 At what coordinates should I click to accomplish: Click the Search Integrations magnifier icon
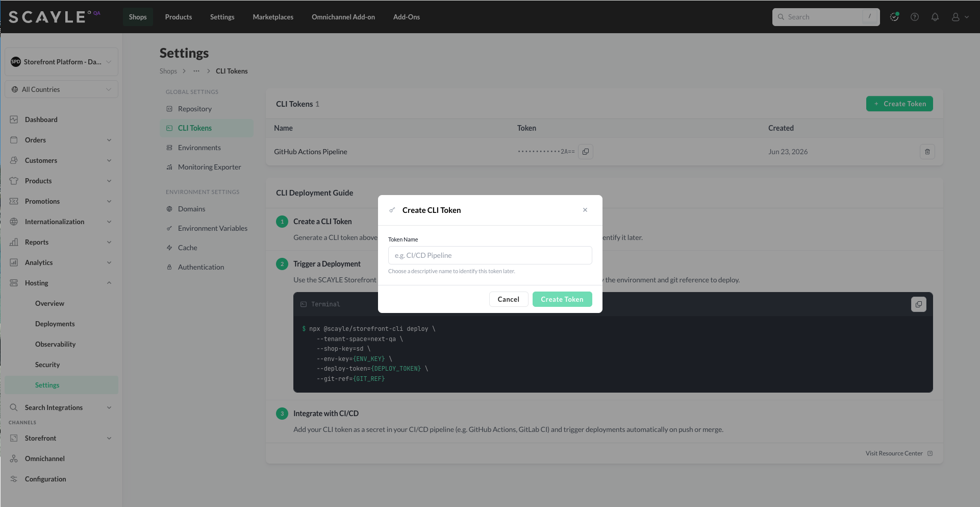point(14,407)
